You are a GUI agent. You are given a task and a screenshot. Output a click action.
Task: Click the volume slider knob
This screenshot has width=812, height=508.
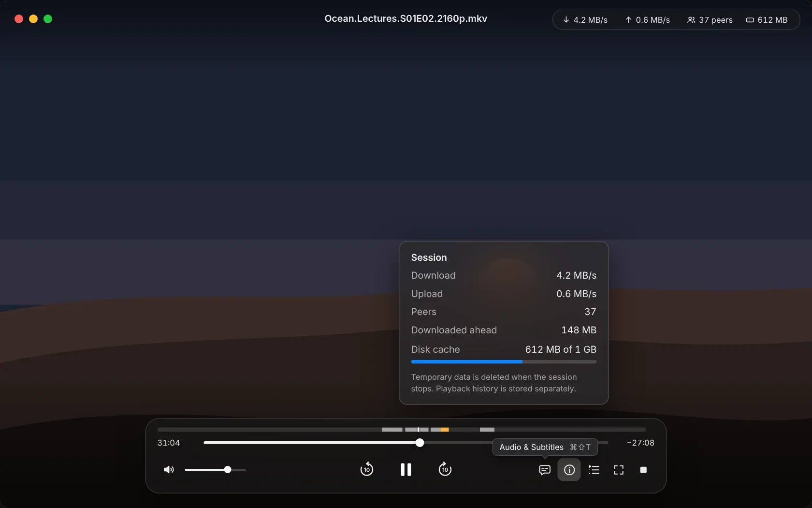pos(228,470)
